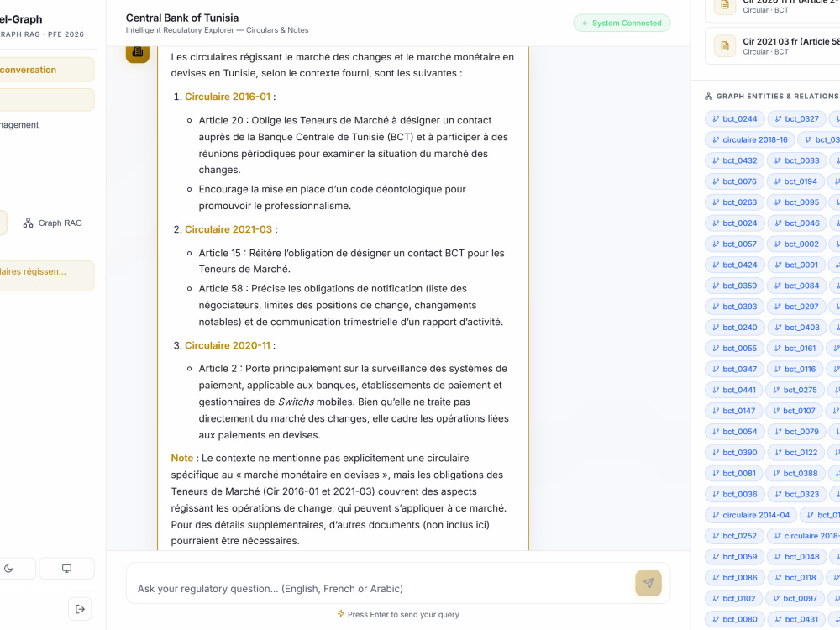The width and height of the screenshot is (840, 630).
Task: Select the circulaire 2018-16 entity chip
Action: 750,139
